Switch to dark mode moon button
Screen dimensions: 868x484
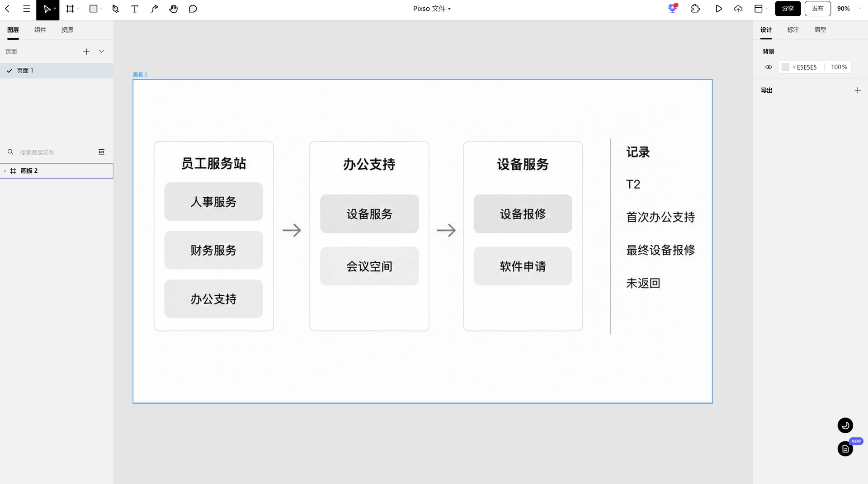(845, 426)
